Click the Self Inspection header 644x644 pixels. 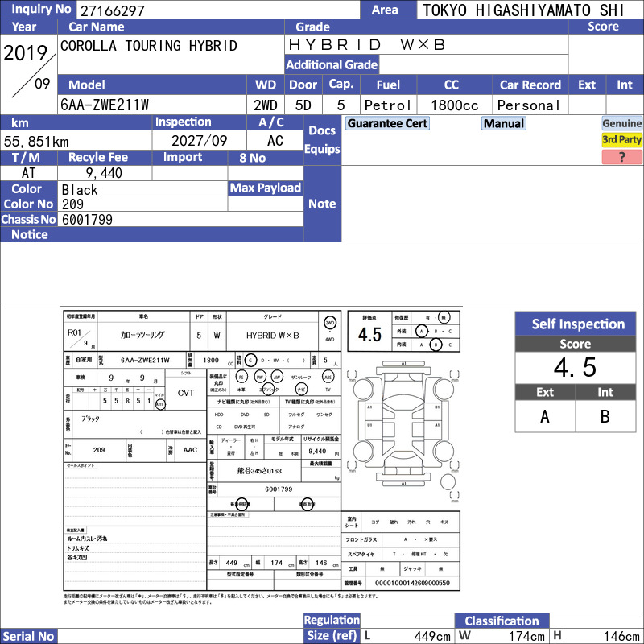coord(576,324)
